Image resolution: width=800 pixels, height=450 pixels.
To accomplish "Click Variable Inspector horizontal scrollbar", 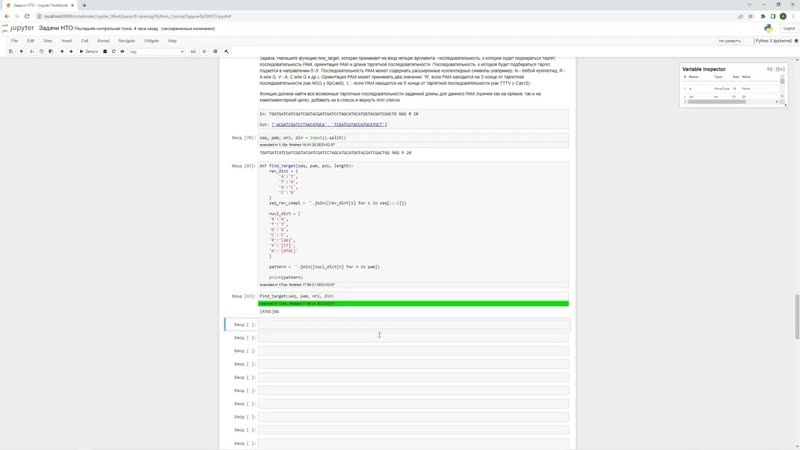I will point(716,102).
